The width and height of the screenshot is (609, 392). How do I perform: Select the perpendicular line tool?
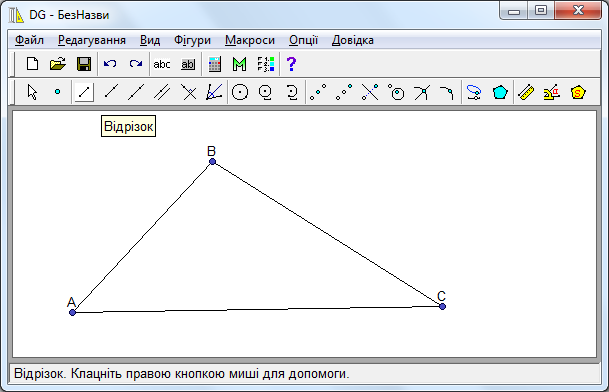tap(189, 92)
